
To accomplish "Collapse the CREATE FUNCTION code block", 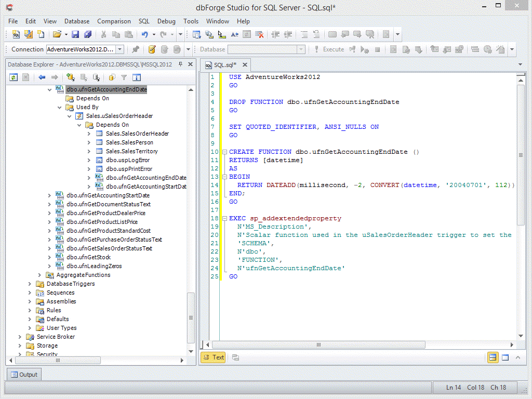I will click(x=224, y=152).
